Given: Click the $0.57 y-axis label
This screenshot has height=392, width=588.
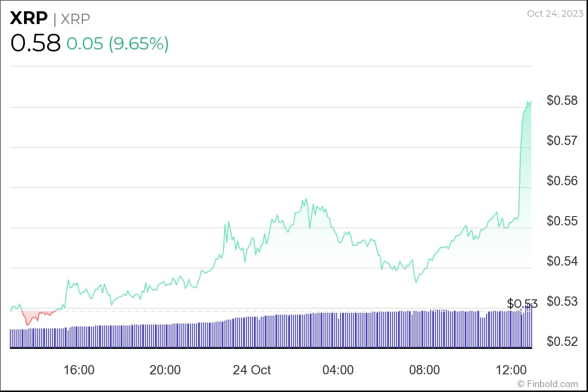Looking at the screenshot, I should pyautogui.click(x=562, y=141).
